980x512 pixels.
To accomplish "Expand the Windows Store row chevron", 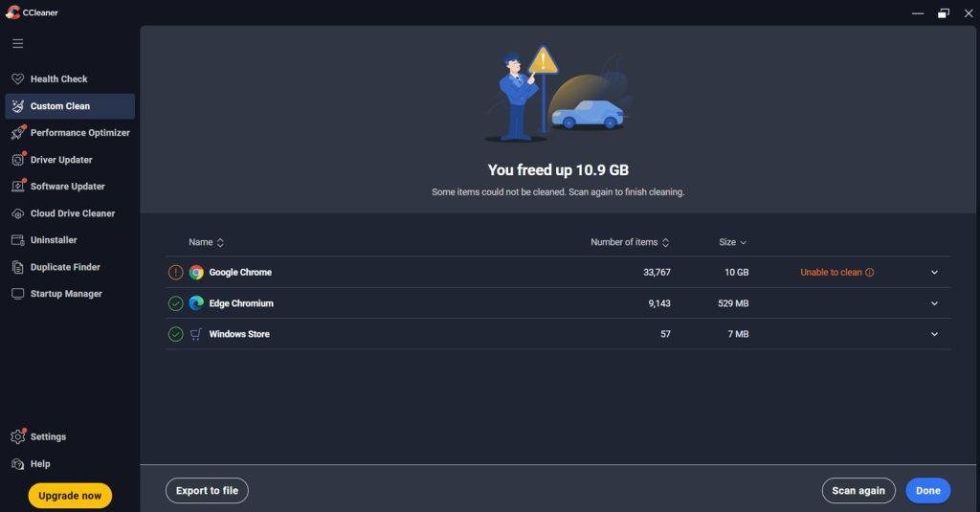I will (934, 334).
